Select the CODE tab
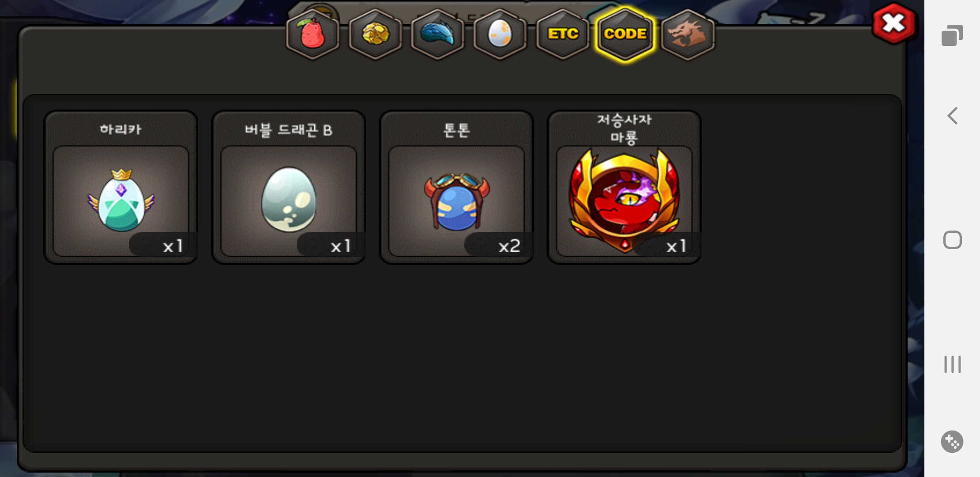Viewport: 980px width, 477px height. click(x=625, y=34)
